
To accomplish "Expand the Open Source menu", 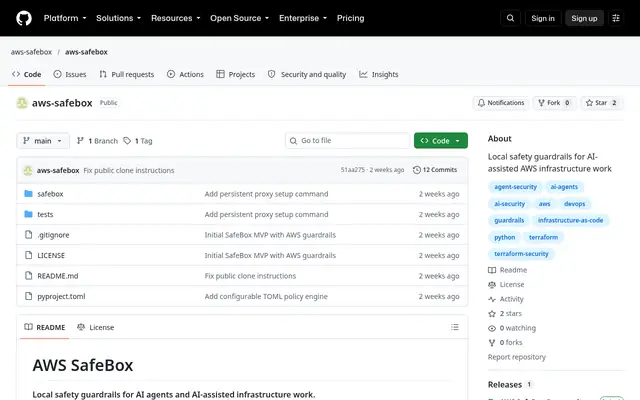I will point(239,18).
